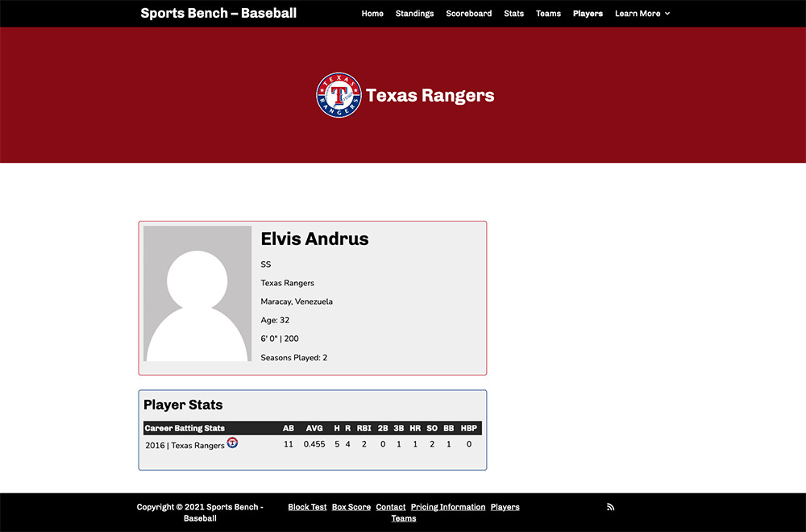Click the Sports Bench – Baseball site title
This screenshot has width=806, height=532.
(x=218, y=13)
